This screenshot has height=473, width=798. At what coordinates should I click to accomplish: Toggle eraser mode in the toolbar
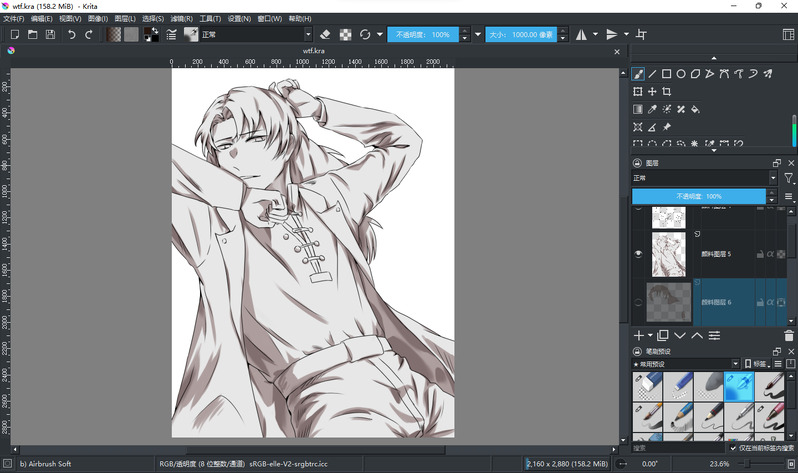(325, 35)
